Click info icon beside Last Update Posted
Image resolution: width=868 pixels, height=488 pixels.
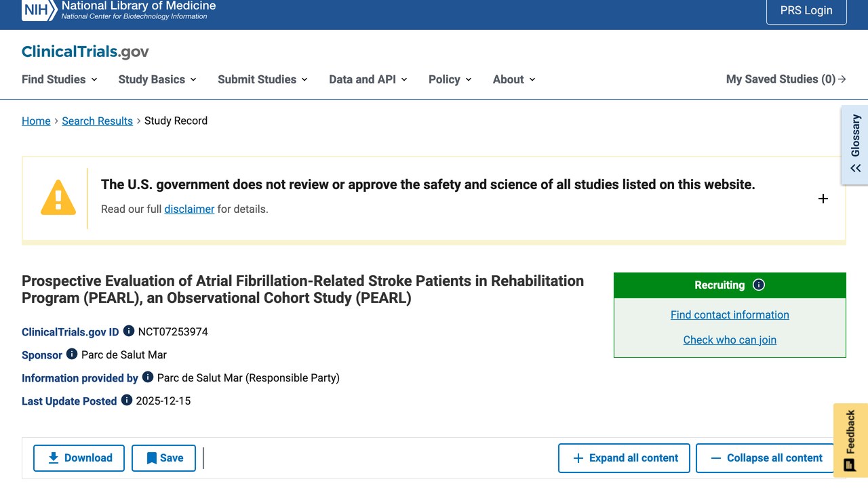[x=127, y=401]
